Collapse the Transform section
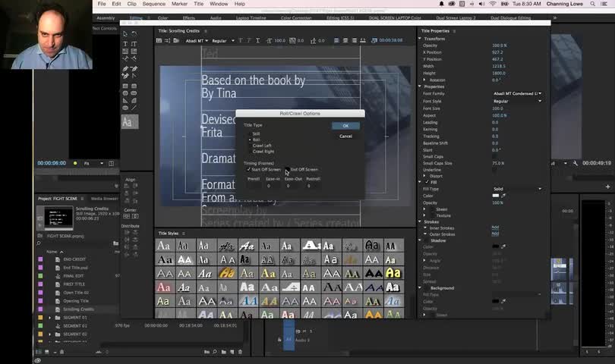The width and height of the screenshot is (615, 364). pos(420,39)
